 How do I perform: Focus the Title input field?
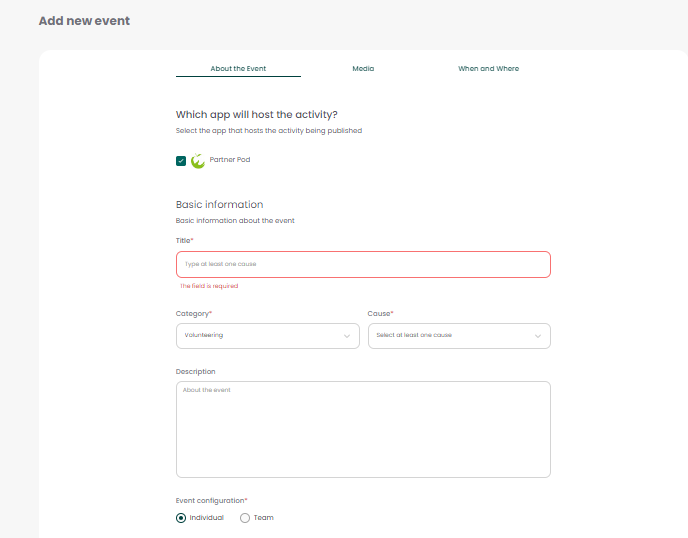click(363, 264)
